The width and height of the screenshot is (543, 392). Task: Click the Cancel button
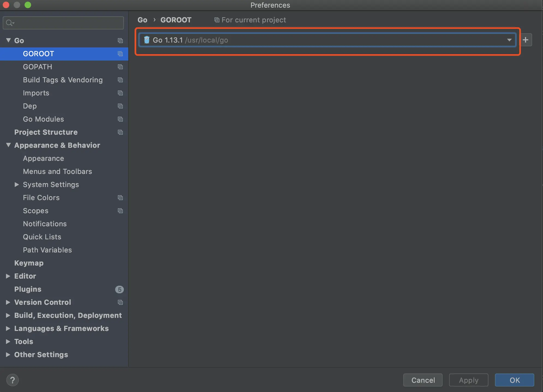coord(423,380)
